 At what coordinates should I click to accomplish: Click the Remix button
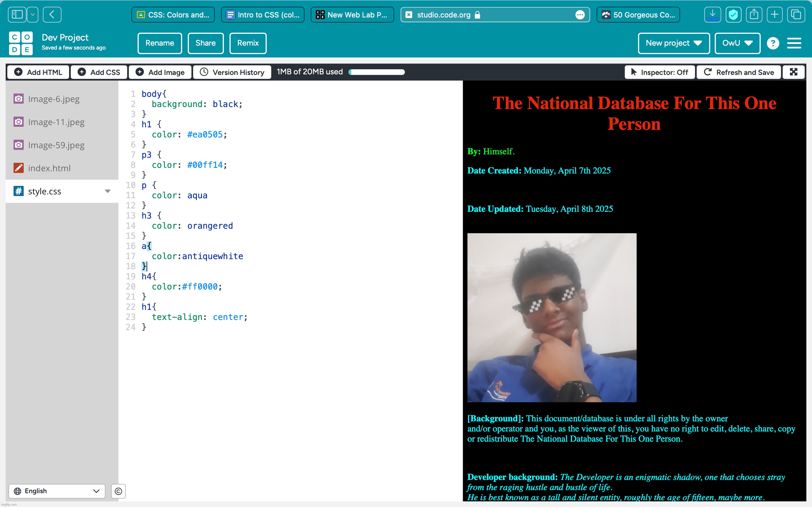[248, 43]
